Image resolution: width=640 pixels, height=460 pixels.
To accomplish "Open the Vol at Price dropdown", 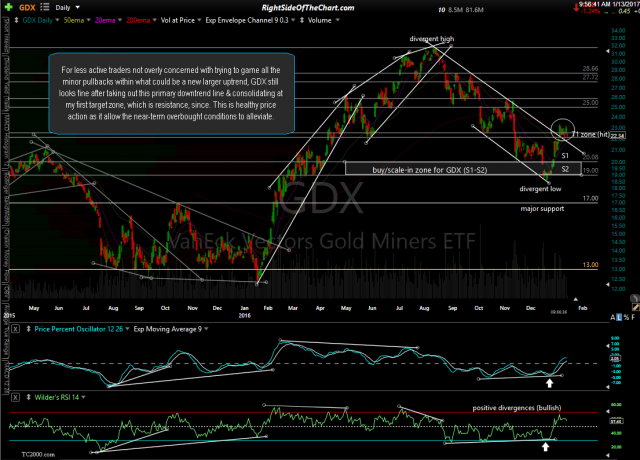I will (x=199, y=20).
